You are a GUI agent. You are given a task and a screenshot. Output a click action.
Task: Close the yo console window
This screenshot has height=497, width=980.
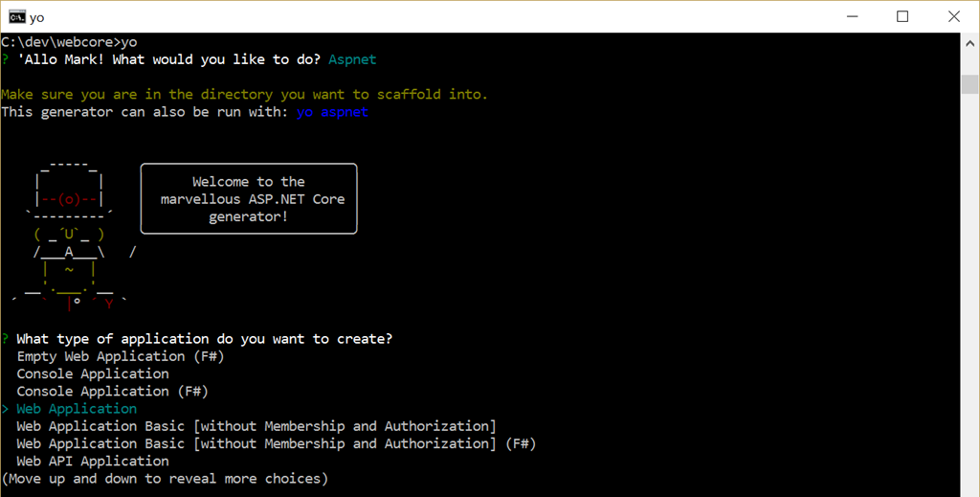coord(954,16)
